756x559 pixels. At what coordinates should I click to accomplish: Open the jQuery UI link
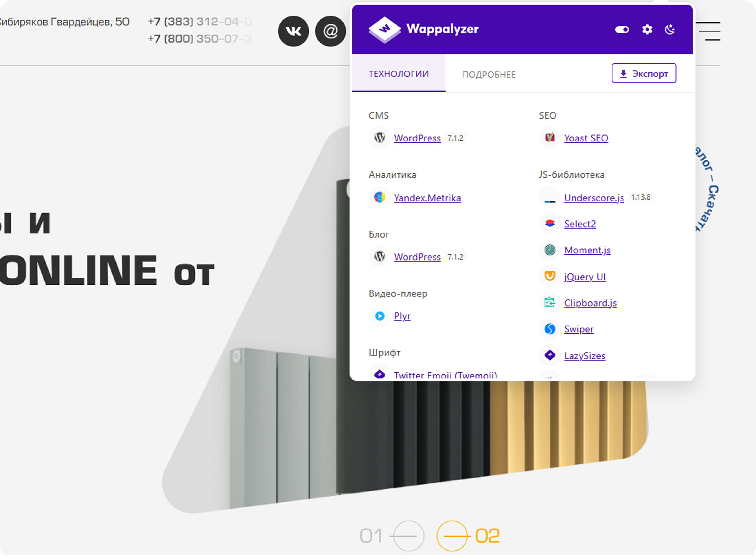click(585, 277)
